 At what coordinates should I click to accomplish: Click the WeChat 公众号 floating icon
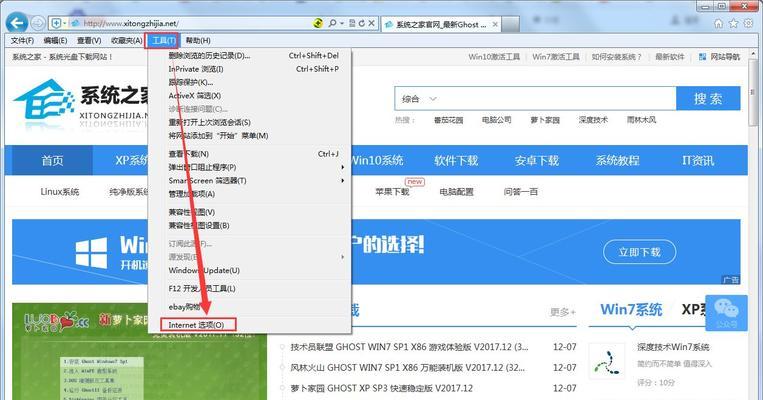tap(726, 313)
